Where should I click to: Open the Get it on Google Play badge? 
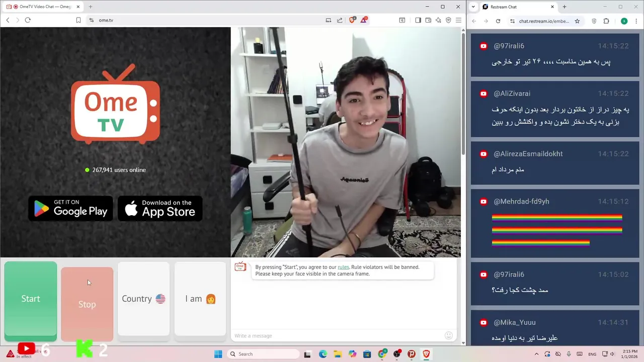tap(71, 208)
